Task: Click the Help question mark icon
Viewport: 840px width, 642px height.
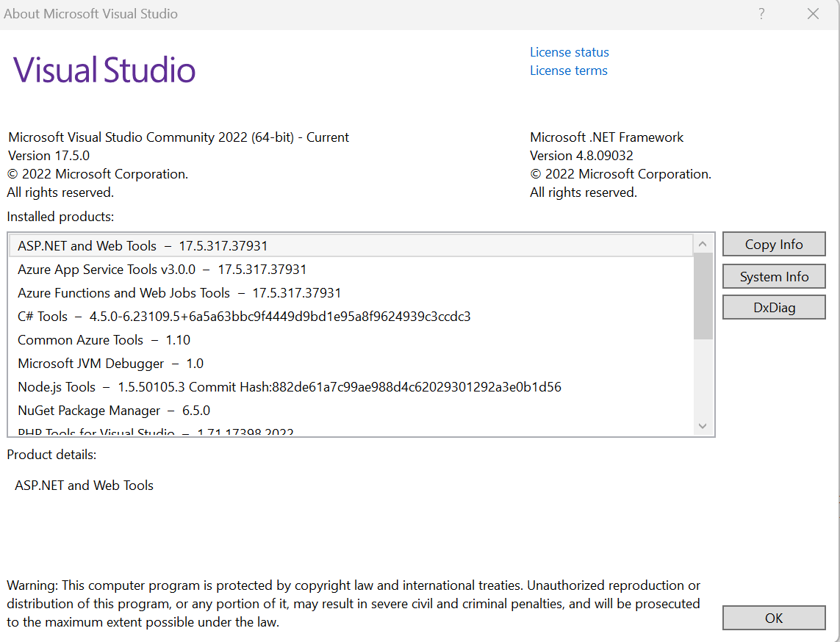Action: 761,14
